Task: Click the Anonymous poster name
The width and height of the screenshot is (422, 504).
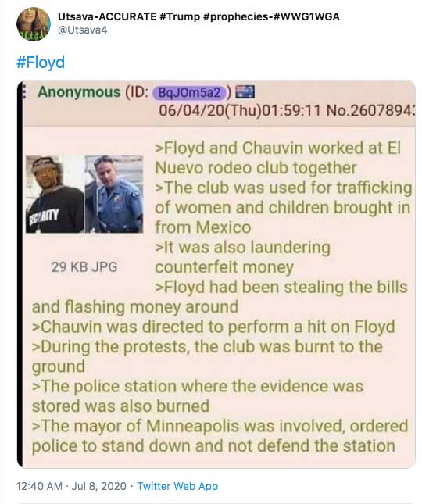Action: pyautogui.click(x=79, y=92)
